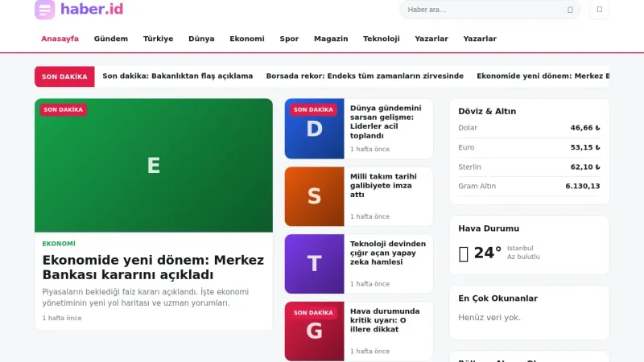The width and height of the screenshot is (644, 362).
Task: Click the "Henüz veri yok." text
Action: pyautogui.click(x=489, y=317)
